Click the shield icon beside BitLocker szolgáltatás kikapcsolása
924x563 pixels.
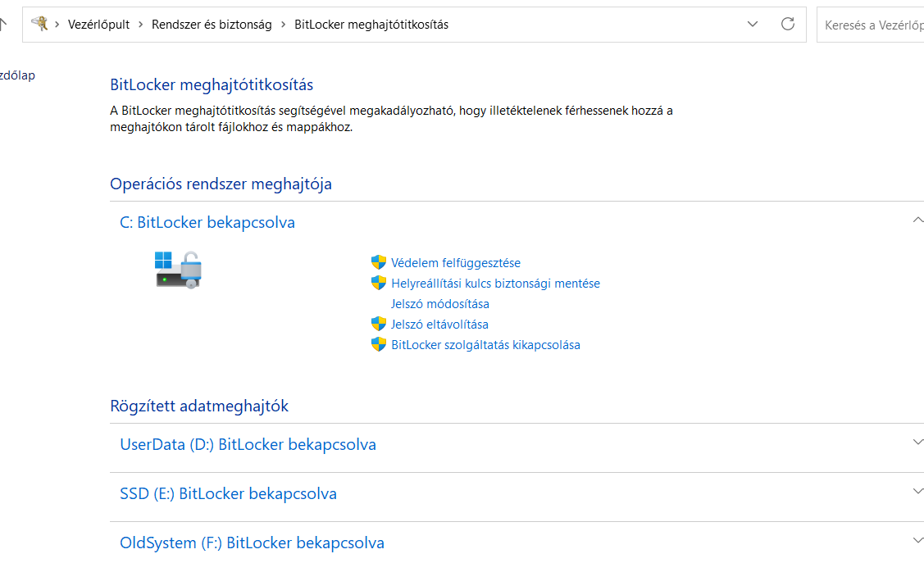[x=379, y=344]
